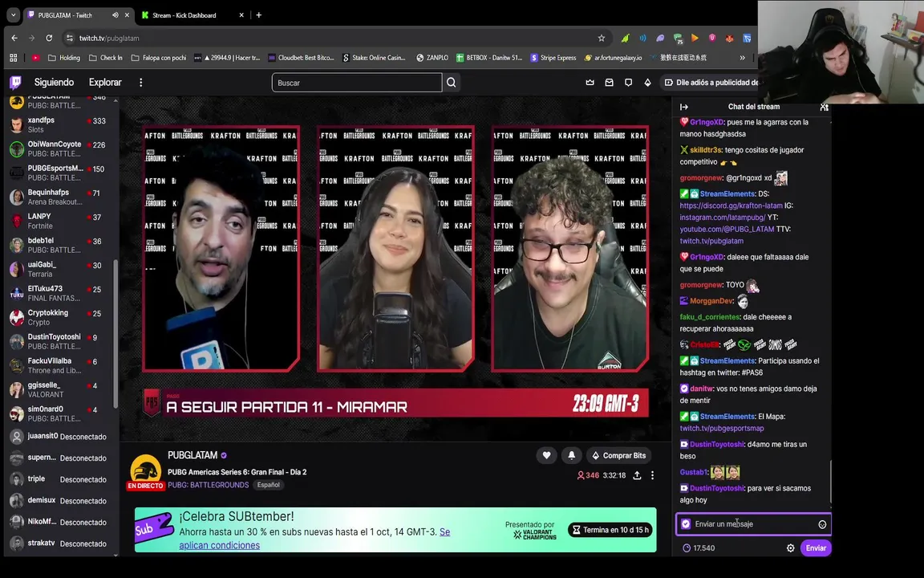Screen dimensions: 924x578
Task: Click PUBGLATAM channel name link
Action: pos(192,455)
